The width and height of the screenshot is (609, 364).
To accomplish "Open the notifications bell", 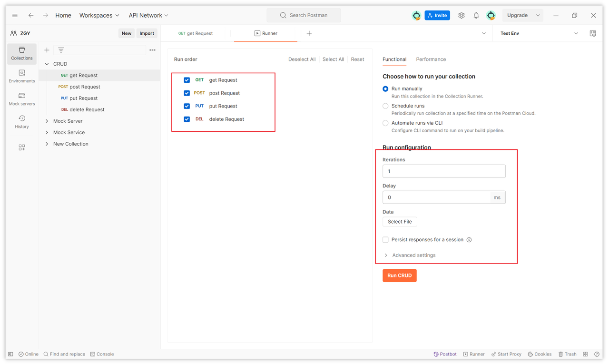I will [476, 15].
